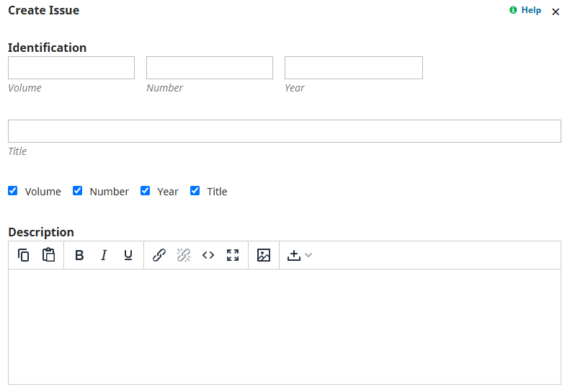Insert an image into the description
The height and width of the screenshot is (392, 570).
click(264, 255)
